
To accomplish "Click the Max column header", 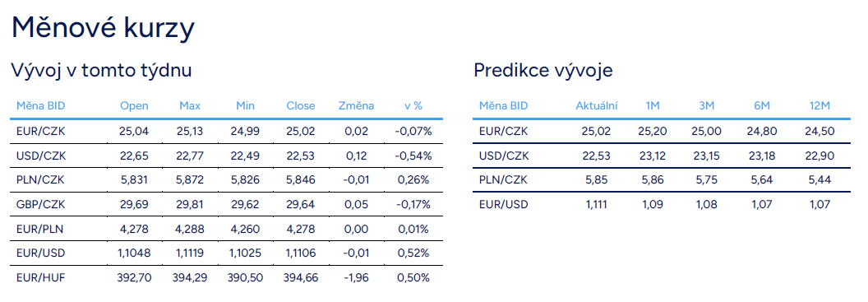I will (190, 106).
